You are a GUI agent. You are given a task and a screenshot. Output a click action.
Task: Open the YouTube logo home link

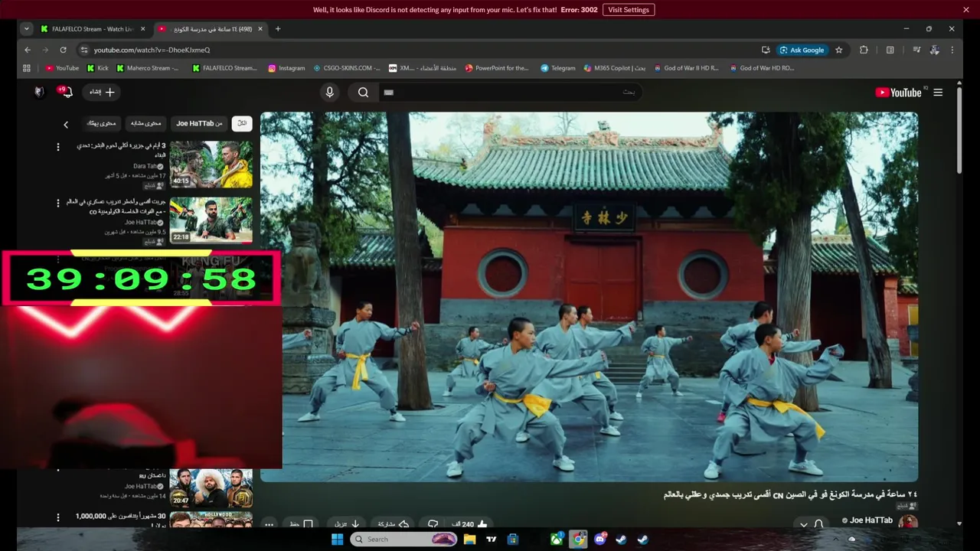(899, 93)
